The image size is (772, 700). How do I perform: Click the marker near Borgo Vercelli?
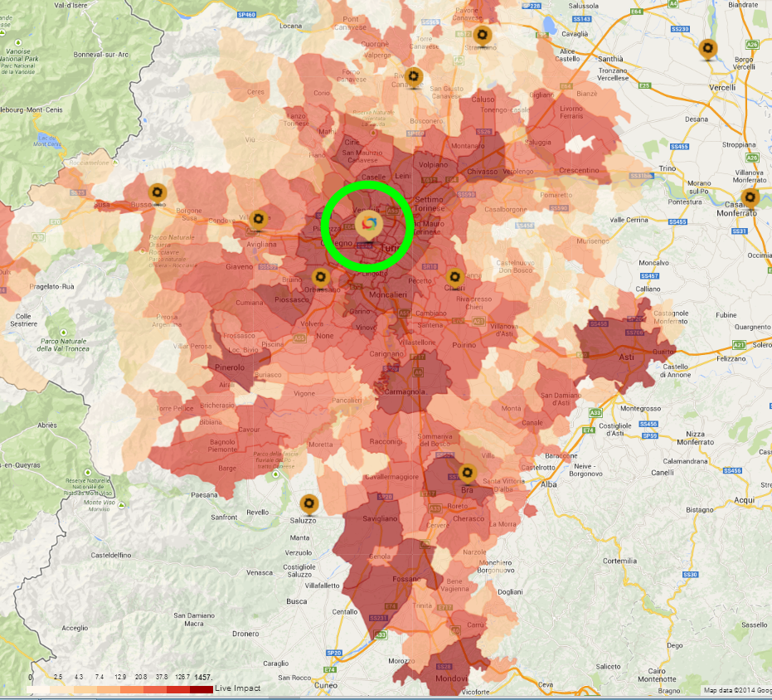707,50
